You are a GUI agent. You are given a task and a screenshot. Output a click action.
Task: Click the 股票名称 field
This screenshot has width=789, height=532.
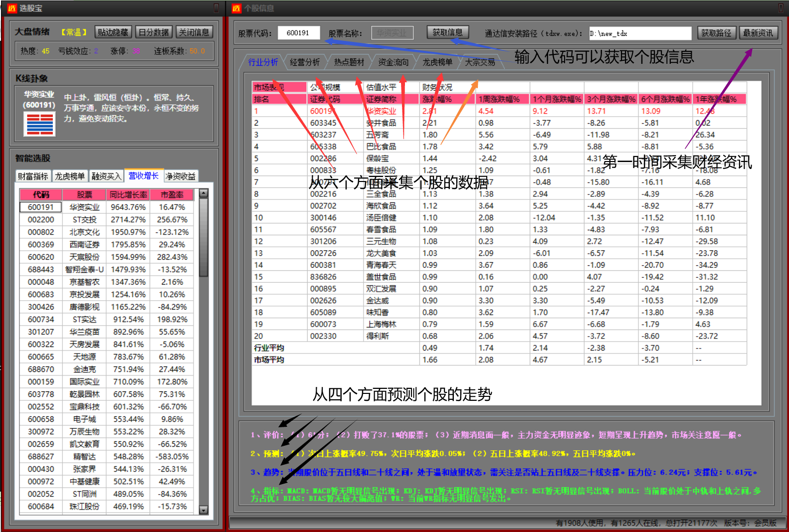pyautogui.click(x=393, y=33)
